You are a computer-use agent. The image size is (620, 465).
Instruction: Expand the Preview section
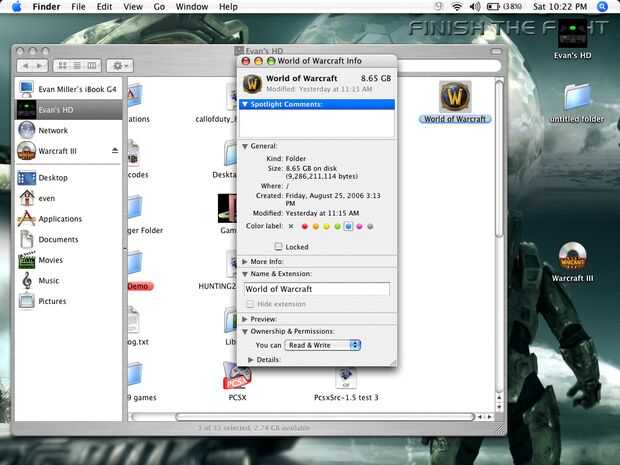tap(245, 319)
